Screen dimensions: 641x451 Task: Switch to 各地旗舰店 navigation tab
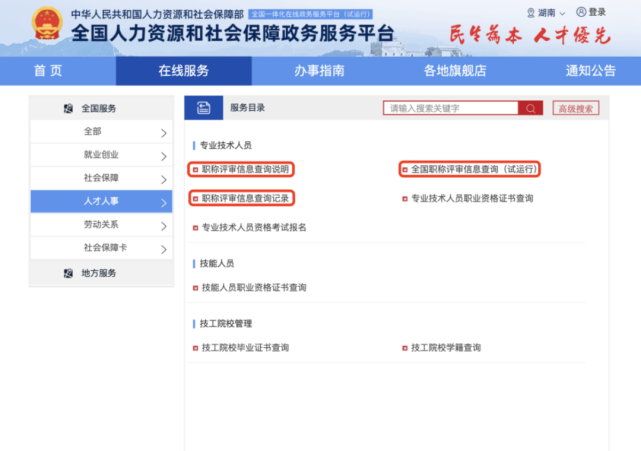(454, 70)
